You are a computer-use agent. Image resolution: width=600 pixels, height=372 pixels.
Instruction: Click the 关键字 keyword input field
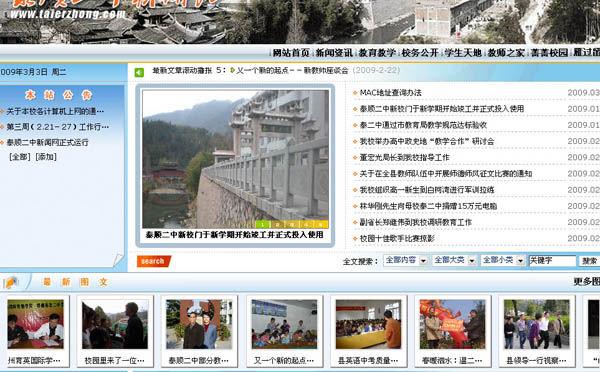tap(552, 261)
